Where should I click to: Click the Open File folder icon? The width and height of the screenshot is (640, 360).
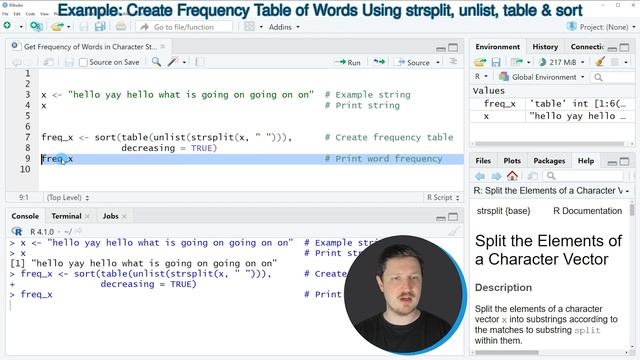pos(57,27)
